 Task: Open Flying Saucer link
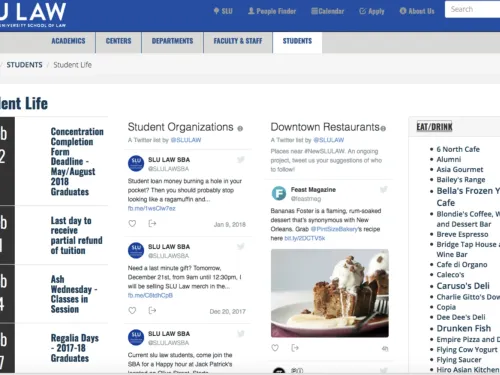pyautogui.click(x=459, y=360)
